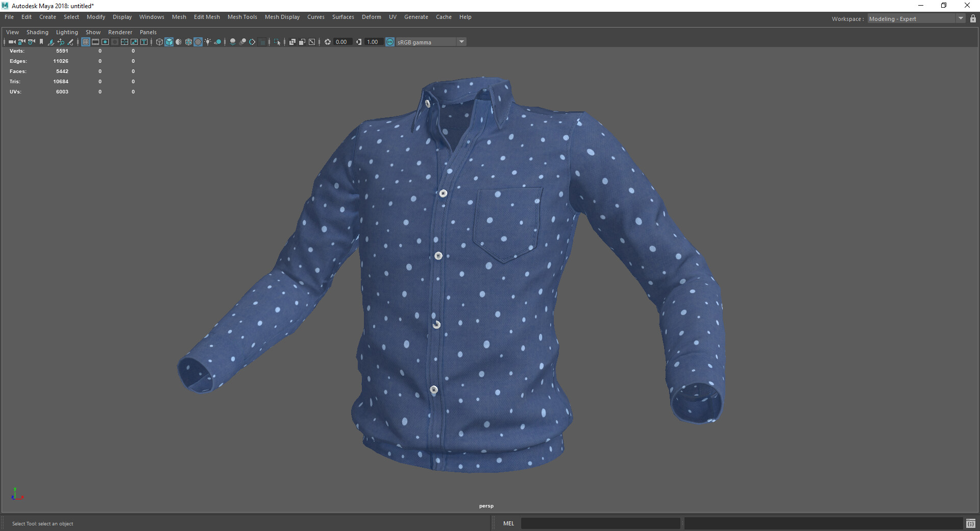Viewport: 980px width, 531px height.
Task: Open the Mesh Tools menu
Action: point(242,17)
